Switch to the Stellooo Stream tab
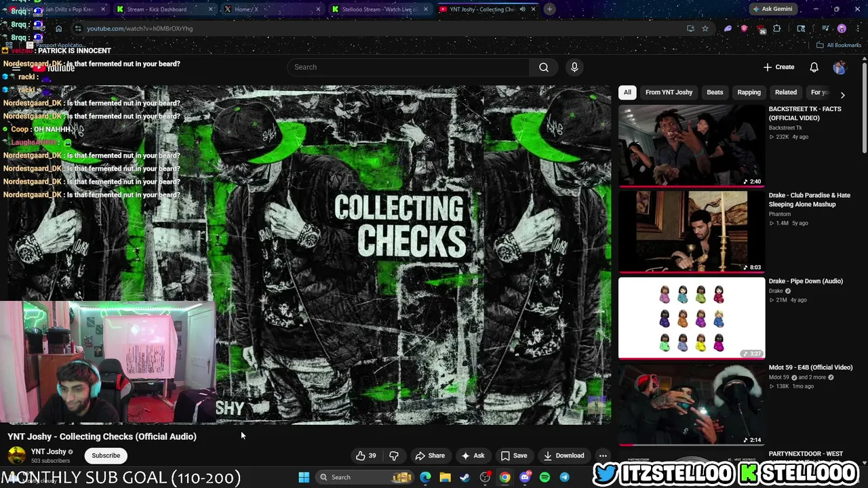 click(x=379, y=9)
